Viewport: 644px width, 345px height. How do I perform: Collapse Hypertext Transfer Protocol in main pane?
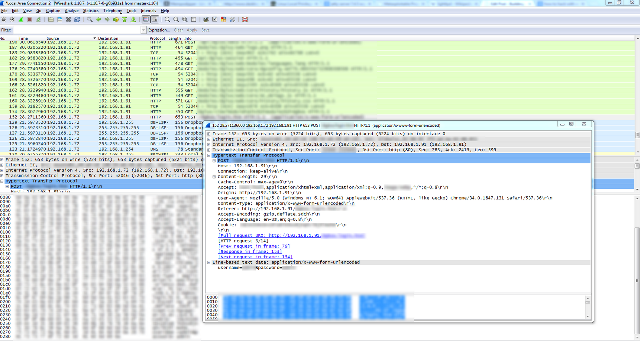[x=2, y=181]
